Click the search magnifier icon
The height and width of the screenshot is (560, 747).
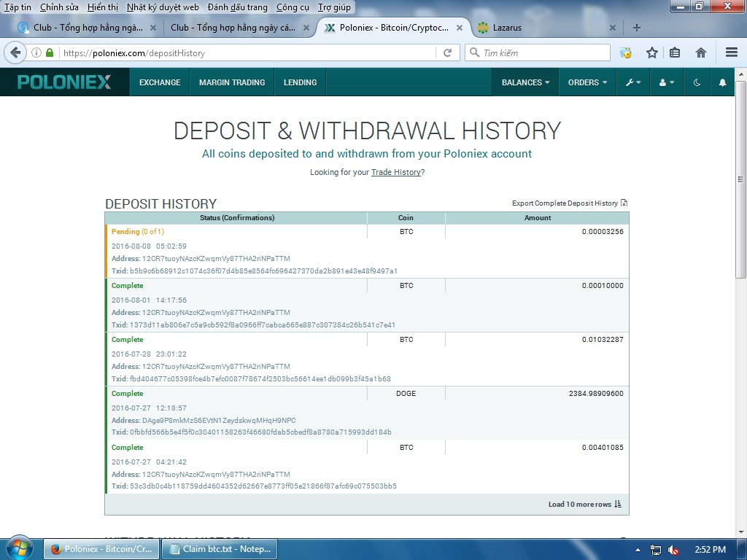(x=474, y=52)
